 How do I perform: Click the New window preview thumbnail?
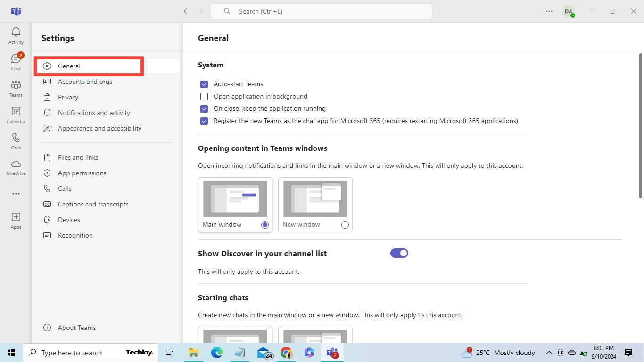(315, 198)
